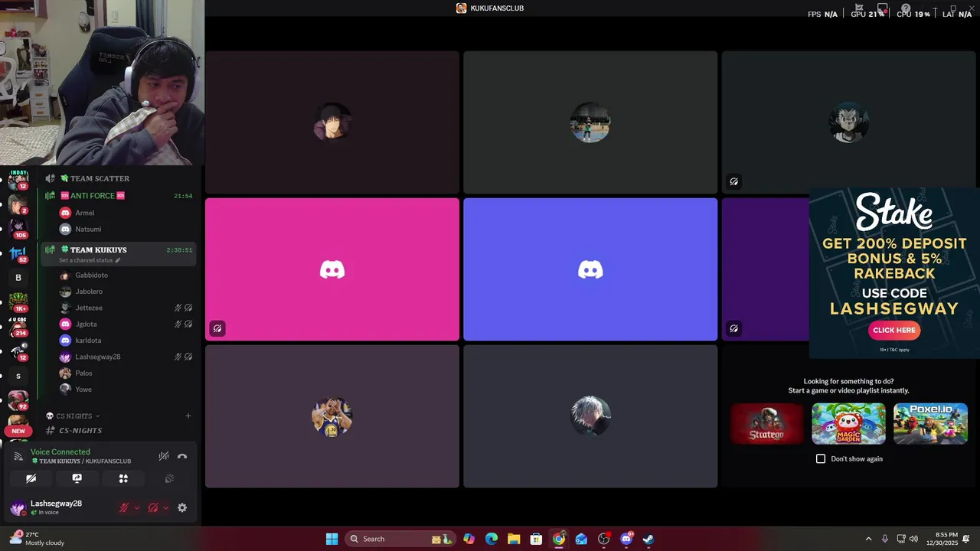The image size is (980, 551).
Task: Focus the pink Discord-avatar participant tile
Action: coord(332,269)
